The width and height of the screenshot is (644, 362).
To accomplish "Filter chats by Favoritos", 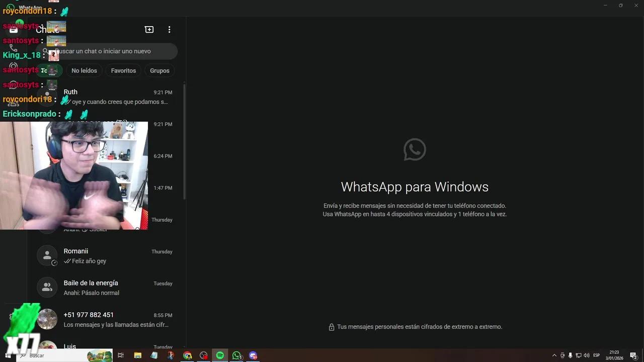I will pyautogui.click(x=123, y=71).
